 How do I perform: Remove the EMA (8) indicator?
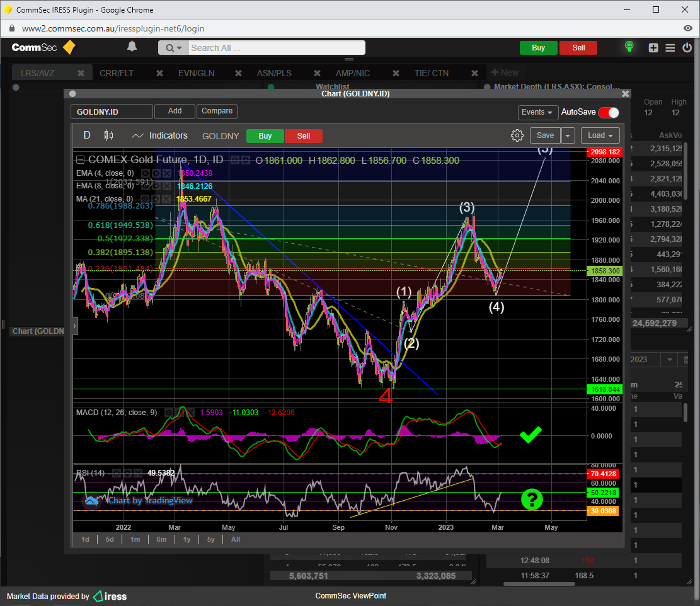coord(166,186)
